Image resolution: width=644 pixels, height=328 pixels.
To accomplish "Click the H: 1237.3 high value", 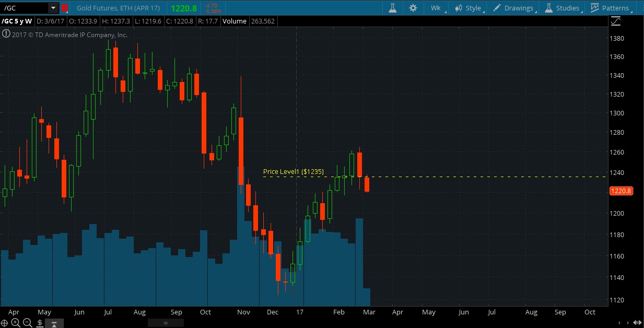I will pyautogui.click(x=115, y=21).
